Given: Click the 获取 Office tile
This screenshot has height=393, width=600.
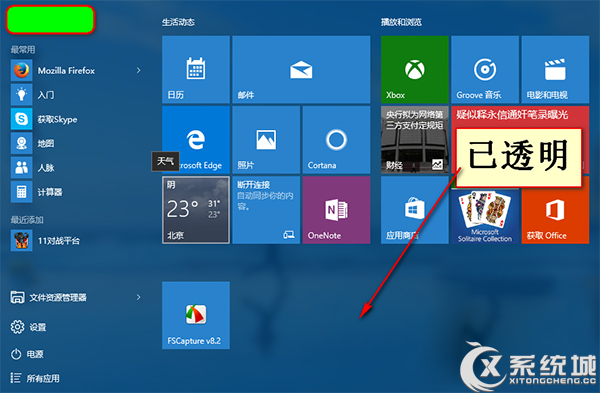Looking at the screenshot, I should (x=555, y=216).
